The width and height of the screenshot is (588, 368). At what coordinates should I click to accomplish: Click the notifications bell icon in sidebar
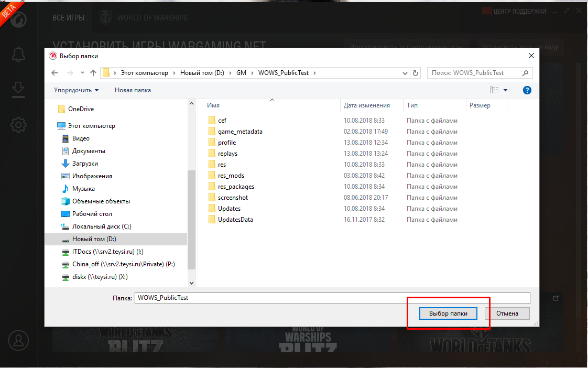(x=18, y=55)
